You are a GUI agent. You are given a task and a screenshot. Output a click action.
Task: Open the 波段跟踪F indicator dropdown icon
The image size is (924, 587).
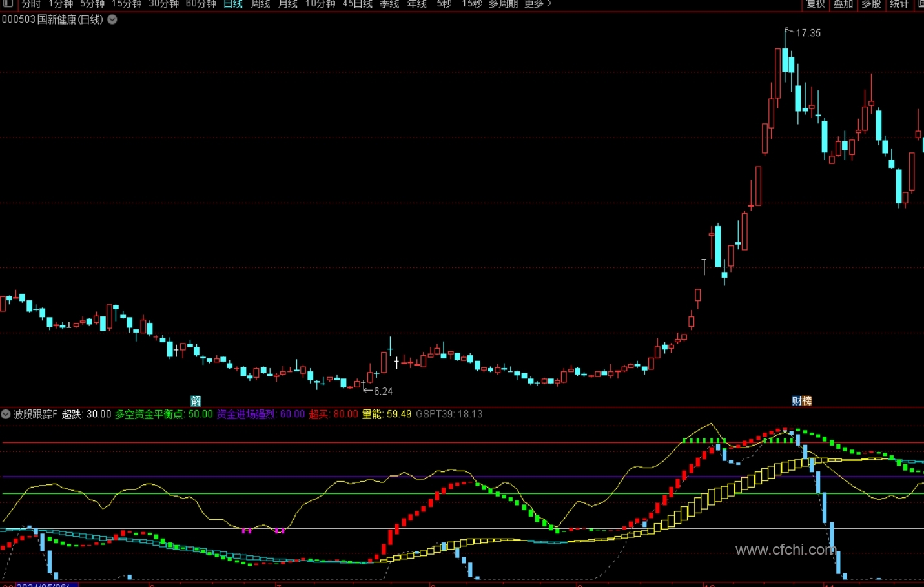click(x=6, y=414)
